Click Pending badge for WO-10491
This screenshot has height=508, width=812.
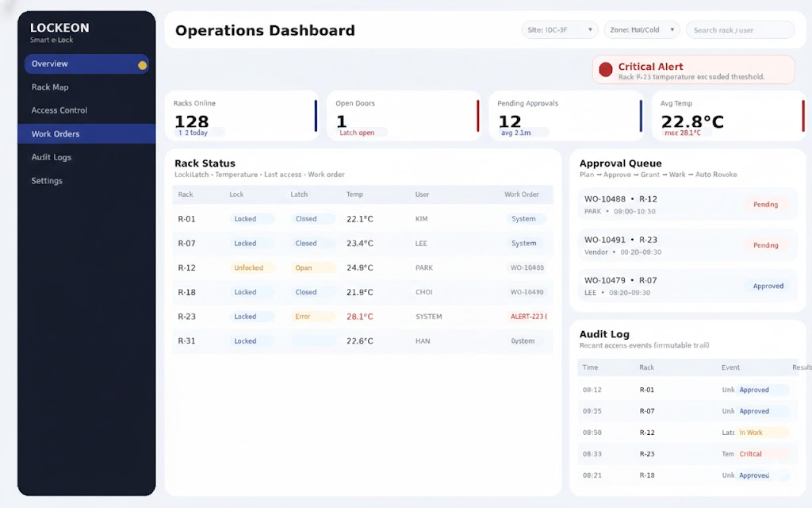point(765,245)
